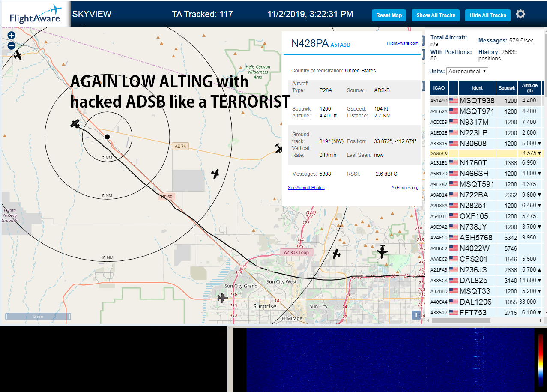Select the N4022W aircraft row

click(487, 248)
